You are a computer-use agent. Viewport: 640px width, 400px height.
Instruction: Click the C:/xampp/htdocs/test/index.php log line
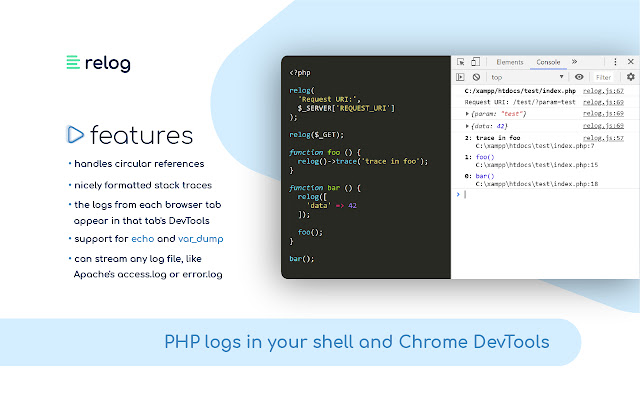pos(520,91)
